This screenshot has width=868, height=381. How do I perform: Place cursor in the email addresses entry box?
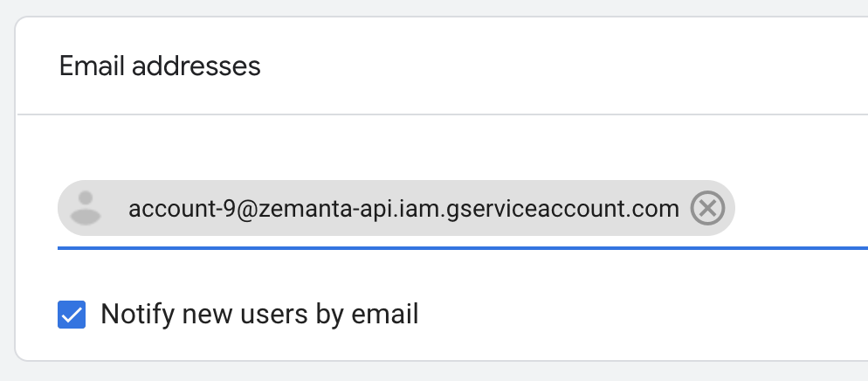799,210
